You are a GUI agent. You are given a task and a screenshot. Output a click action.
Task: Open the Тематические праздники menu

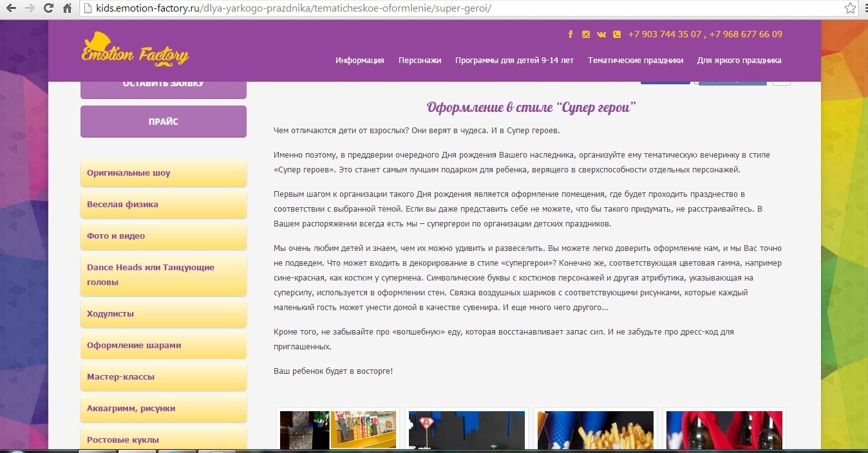pyautogui.click(x=636, y=60)
